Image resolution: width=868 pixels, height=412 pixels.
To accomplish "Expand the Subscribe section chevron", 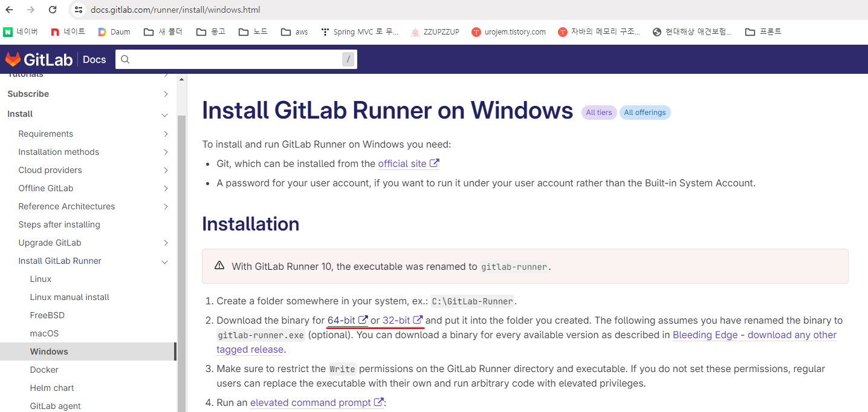I will pyautogui.click(x=166, y=94).
